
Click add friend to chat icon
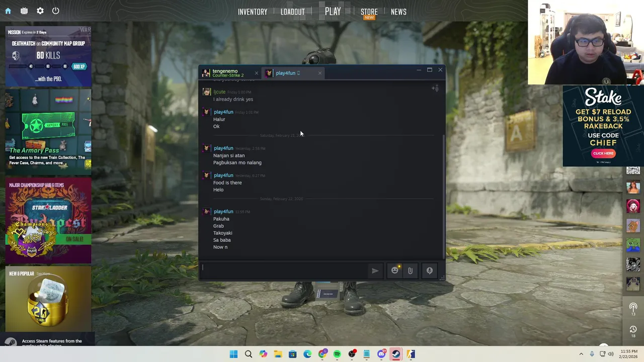click(435, 88)
